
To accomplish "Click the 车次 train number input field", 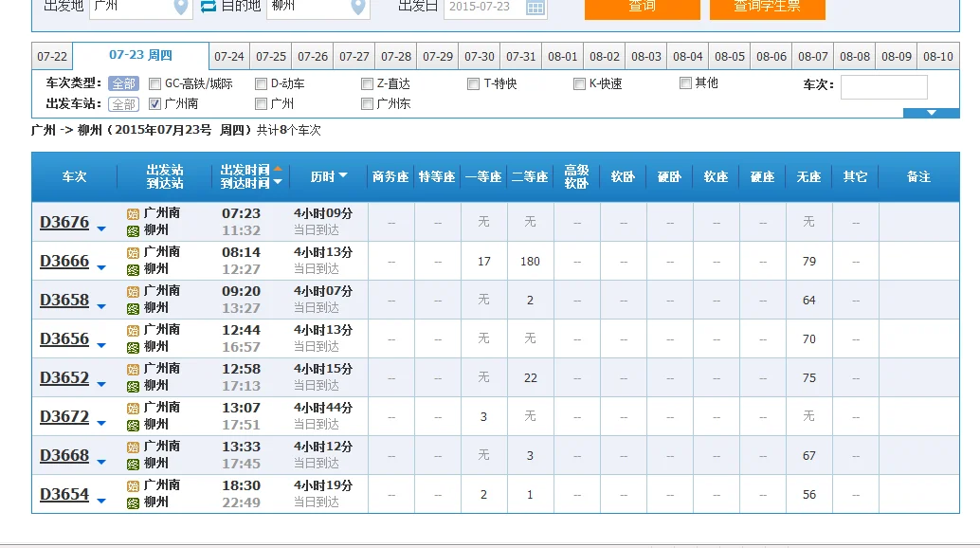I will [883, 85].
